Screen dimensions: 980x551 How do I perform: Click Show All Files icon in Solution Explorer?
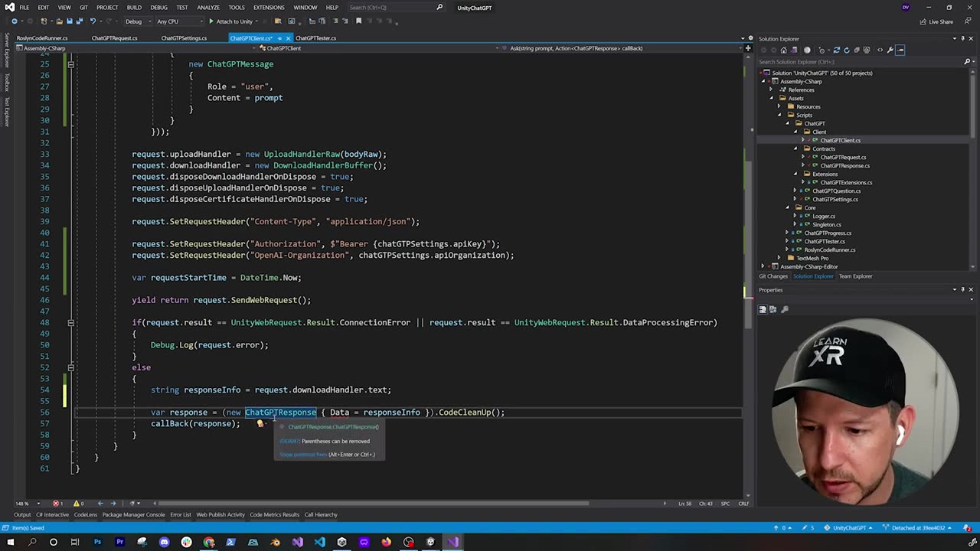[x=867, y=50]
